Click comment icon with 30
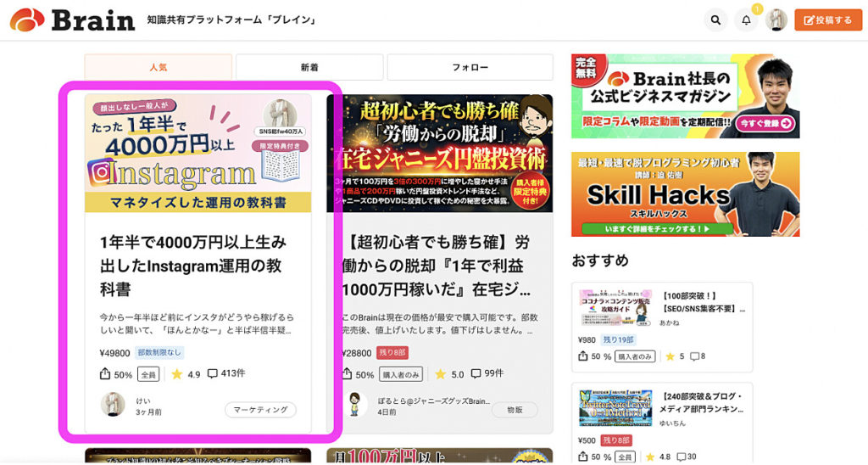This screenshot has width=868, height=465. coord(682,457)
